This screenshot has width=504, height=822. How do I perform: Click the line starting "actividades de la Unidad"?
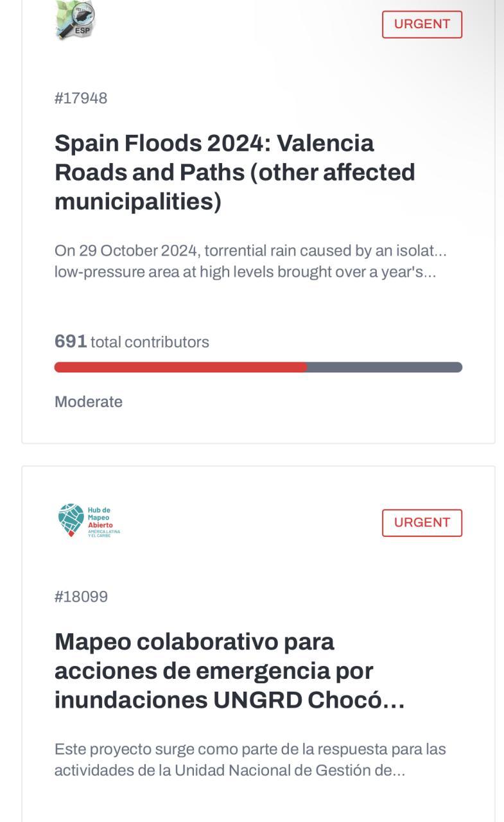pyautogui.click(x=229, y=770)
